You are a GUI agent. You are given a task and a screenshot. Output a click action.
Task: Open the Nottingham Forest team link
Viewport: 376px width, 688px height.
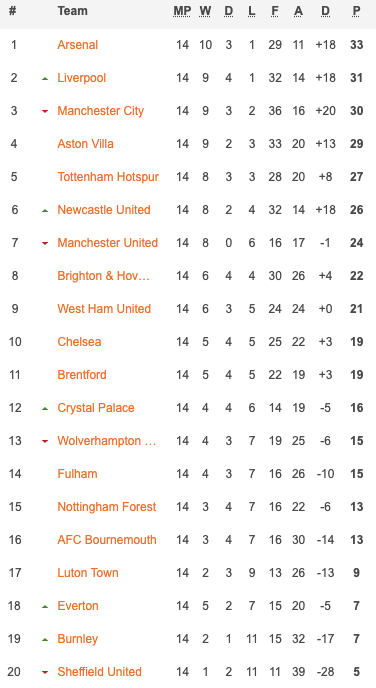point(107,507)
